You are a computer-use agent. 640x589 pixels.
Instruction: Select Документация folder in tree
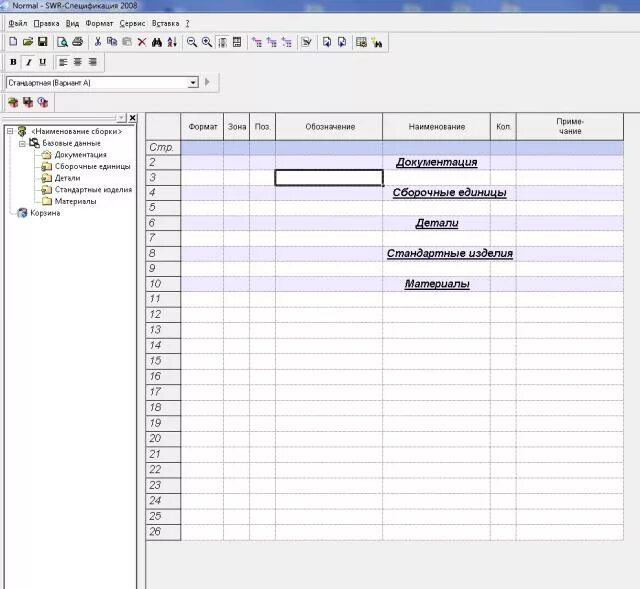(x=80, y=155)
